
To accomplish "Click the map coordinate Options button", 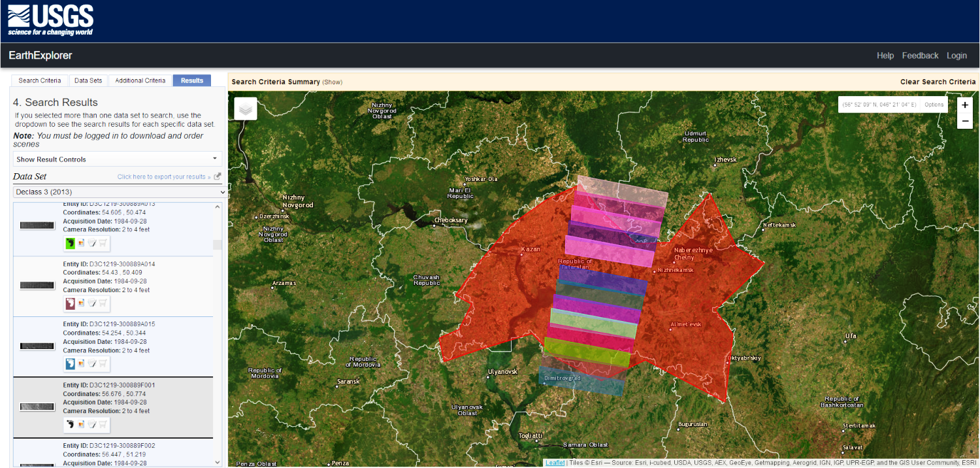I will pos(934,105).
